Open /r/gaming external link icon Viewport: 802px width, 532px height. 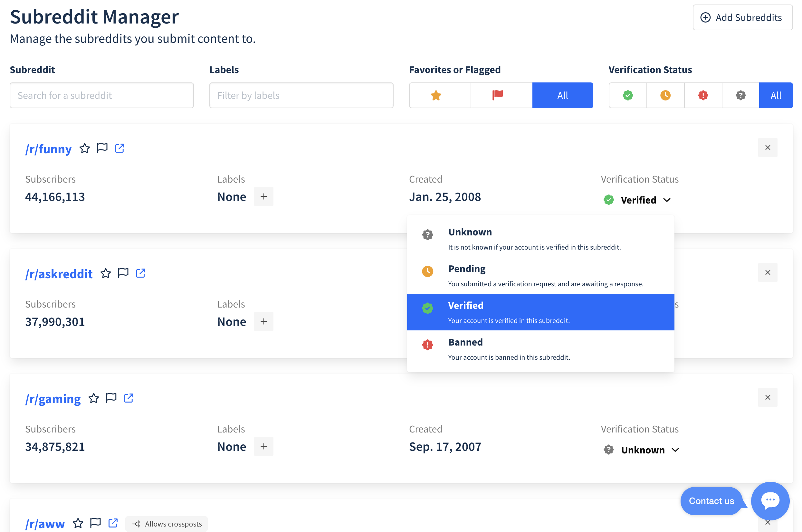point(129,398)
